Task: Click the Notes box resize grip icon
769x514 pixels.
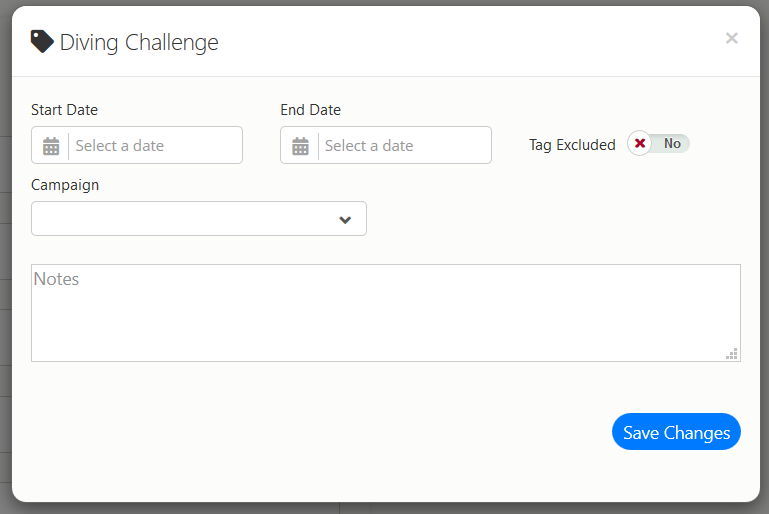Action: pos(732,354)
